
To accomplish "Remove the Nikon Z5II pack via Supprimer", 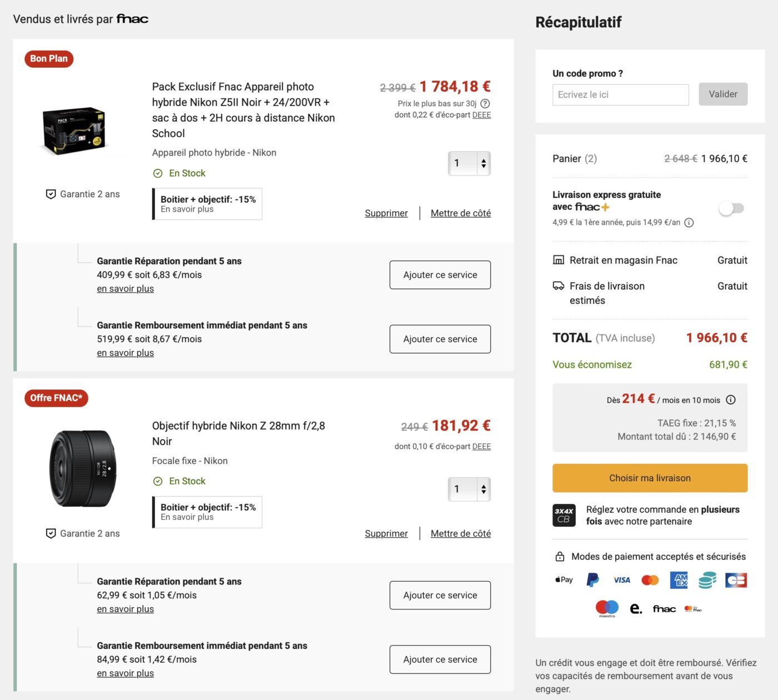I will 386,213.
